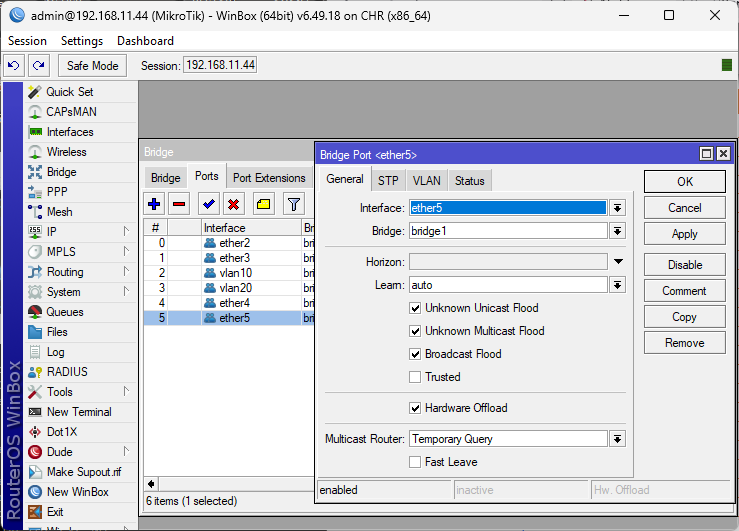
Task: Uncheck Unknown Unicast Flood checkbox
Action: (x=415, y=308)
